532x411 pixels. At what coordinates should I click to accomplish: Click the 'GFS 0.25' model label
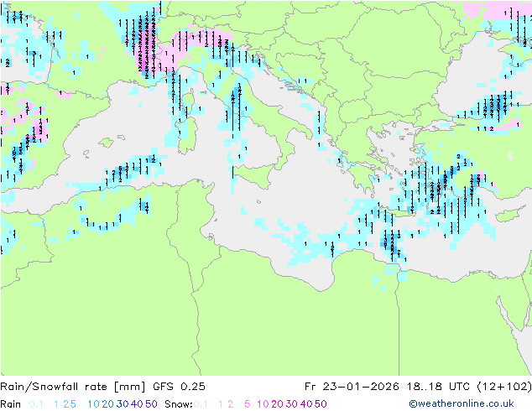click(x=179, y=387)
